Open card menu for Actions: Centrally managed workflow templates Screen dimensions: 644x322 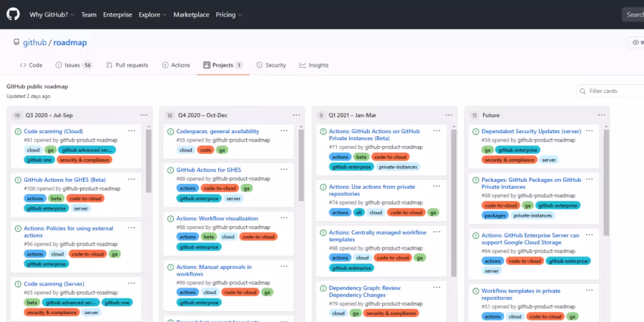[436, 232]
